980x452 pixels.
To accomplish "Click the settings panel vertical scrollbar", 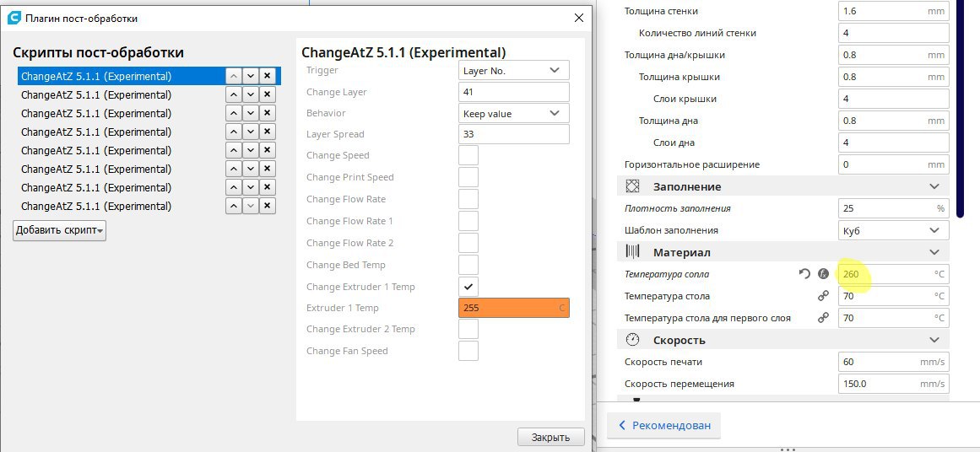I will coord(960,110).
